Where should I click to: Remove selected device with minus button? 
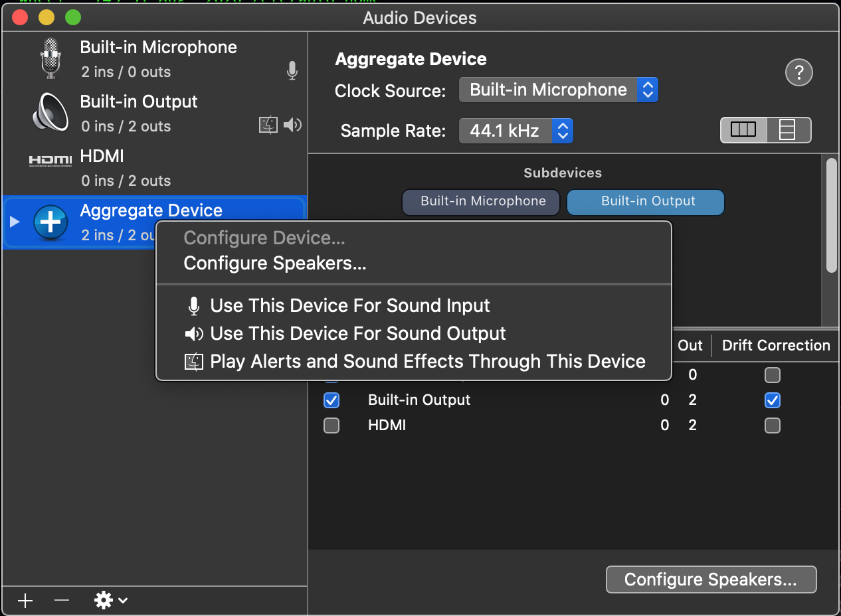point(62,601)
